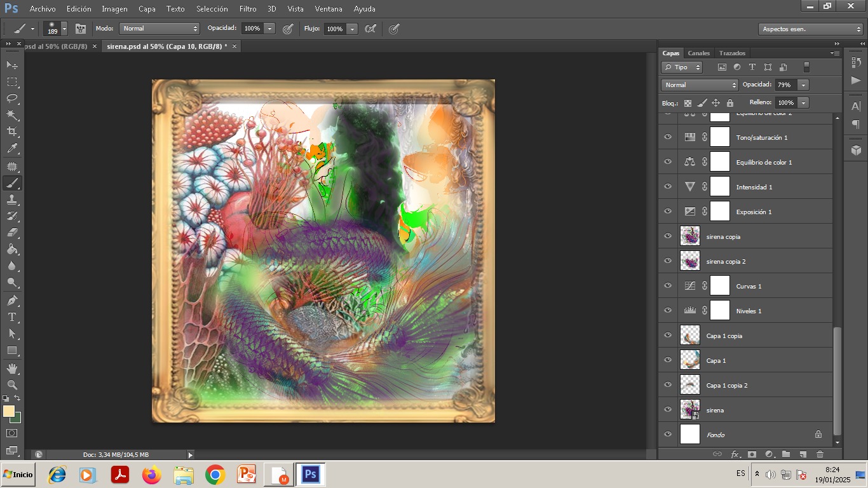This screenshot has height=488, width=868.
Task: Open the Paragraph panel icon
Action: [856, 124]
